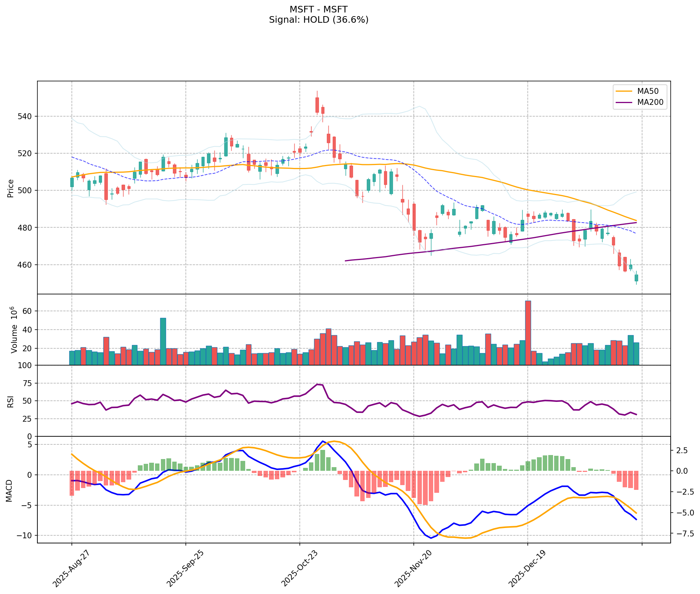Click the RSI line peak near 75
This screenshot has width=700, height=594.
pyautogui.click(x=318, y=384)
